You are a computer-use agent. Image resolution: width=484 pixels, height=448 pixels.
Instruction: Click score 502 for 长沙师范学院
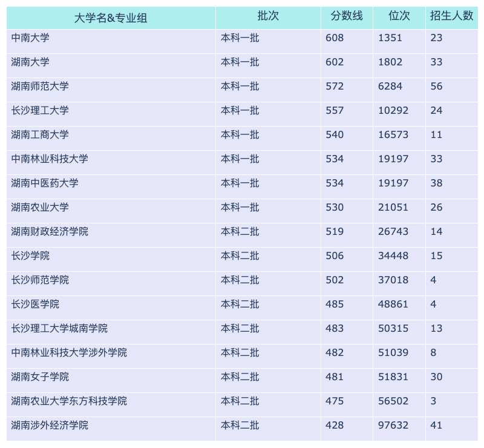click(x=335, y=280)
